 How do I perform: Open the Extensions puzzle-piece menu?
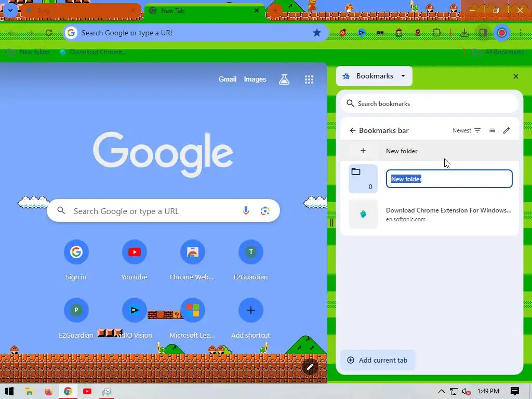click(436, 33)
